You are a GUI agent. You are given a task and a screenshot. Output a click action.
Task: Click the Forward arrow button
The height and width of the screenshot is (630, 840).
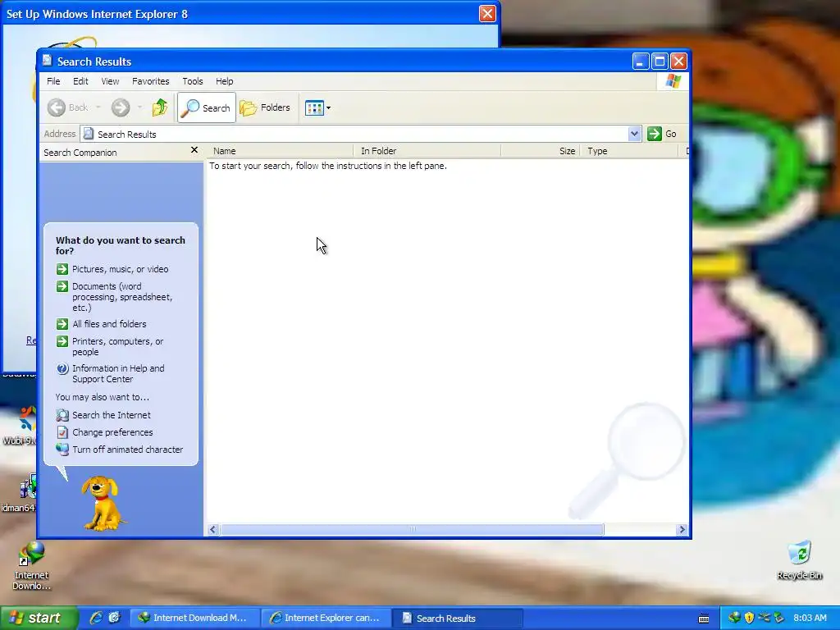pyautogui.click(x=121, y=107)
